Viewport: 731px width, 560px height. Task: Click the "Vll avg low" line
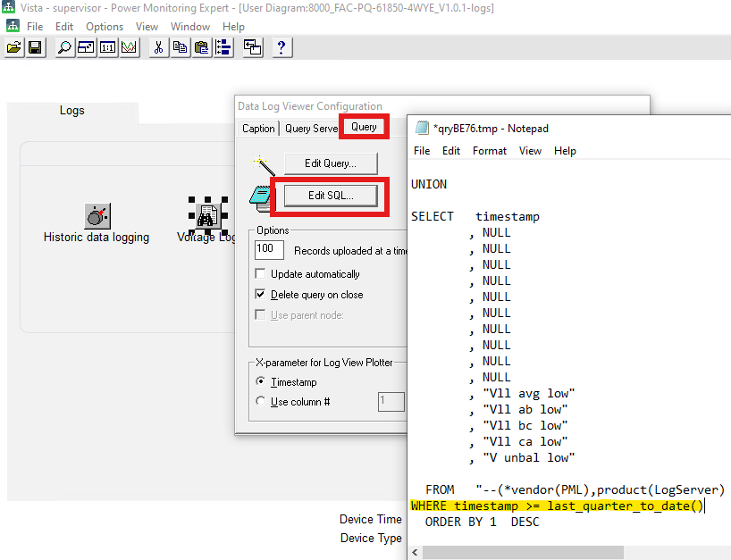click(522, 394)
